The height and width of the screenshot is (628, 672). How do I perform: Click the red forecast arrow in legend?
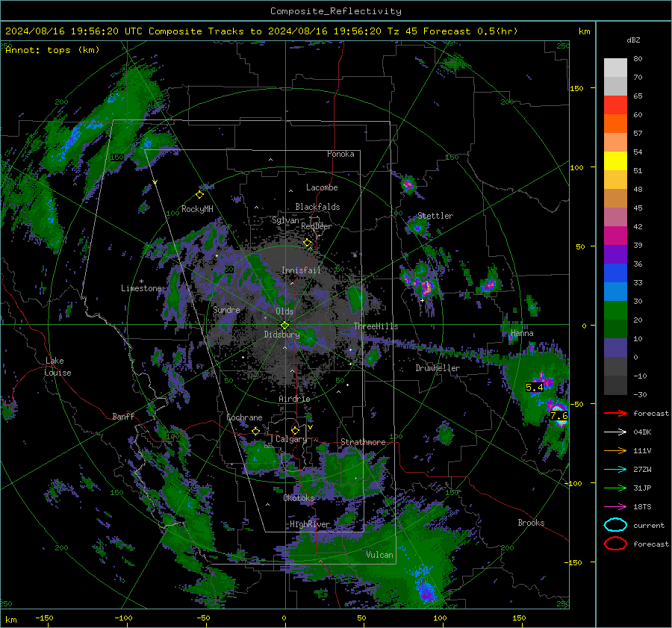coord(615,413)
